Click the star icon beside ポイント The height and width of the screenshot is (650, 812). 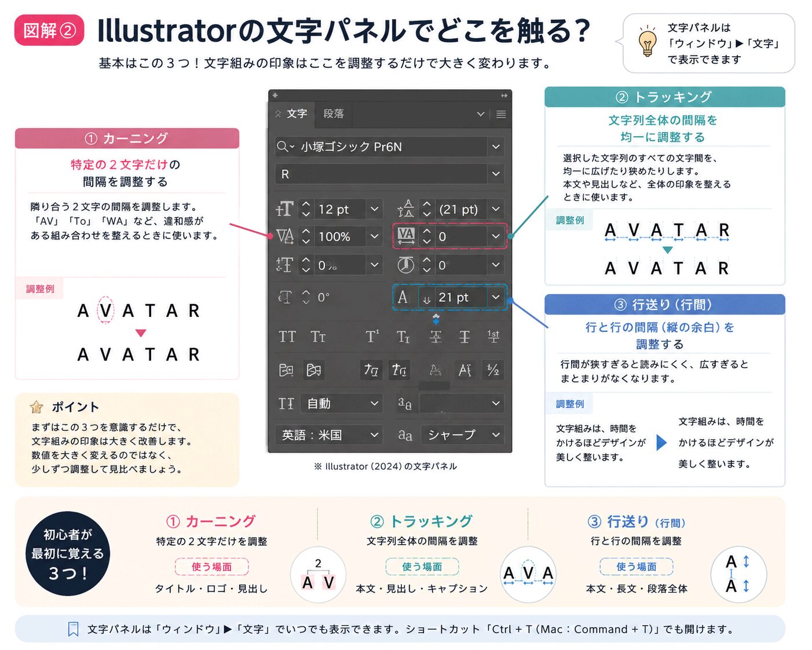pyautogui.click(x=36, y=407)
